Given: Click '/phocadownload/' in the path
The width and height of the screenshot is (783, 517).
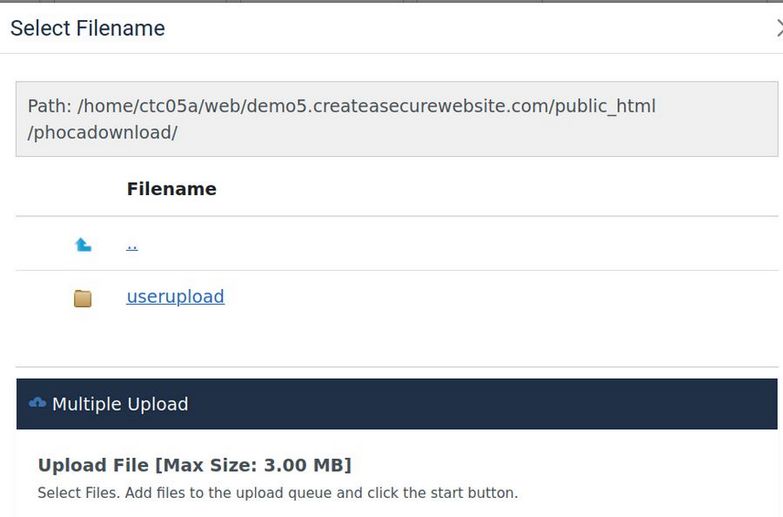Looking at the screenshot, I should (102, 132).
